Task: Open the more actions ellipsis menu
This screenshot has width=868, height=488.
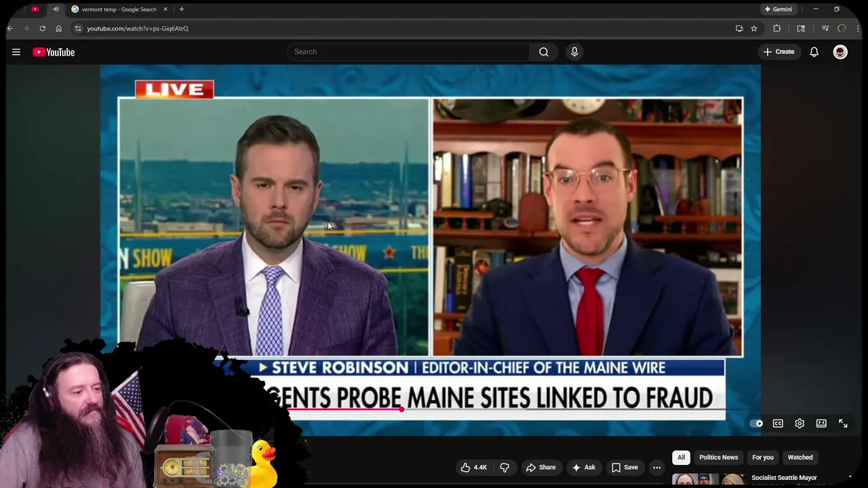Action: (656, 468)
